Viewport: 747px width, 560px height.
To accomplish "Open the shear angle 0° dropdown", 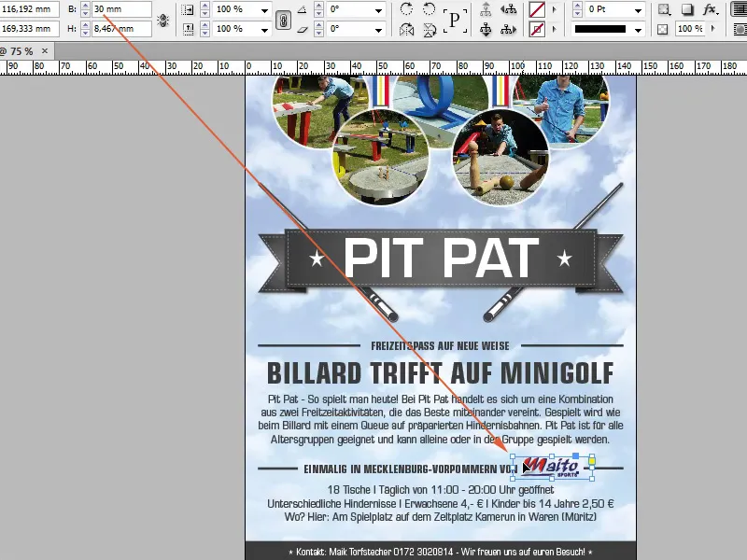I will point(378,30).
